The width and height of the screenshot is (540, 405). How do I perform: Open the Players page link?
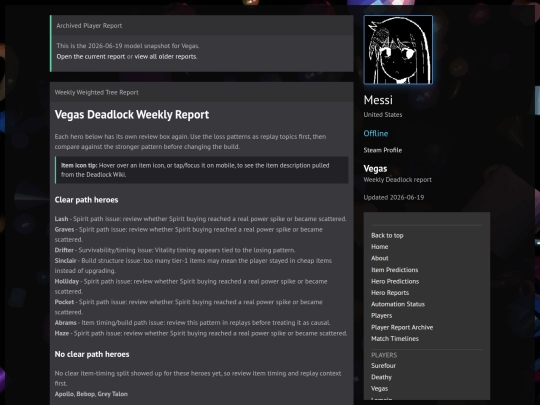tap(382, 315)
